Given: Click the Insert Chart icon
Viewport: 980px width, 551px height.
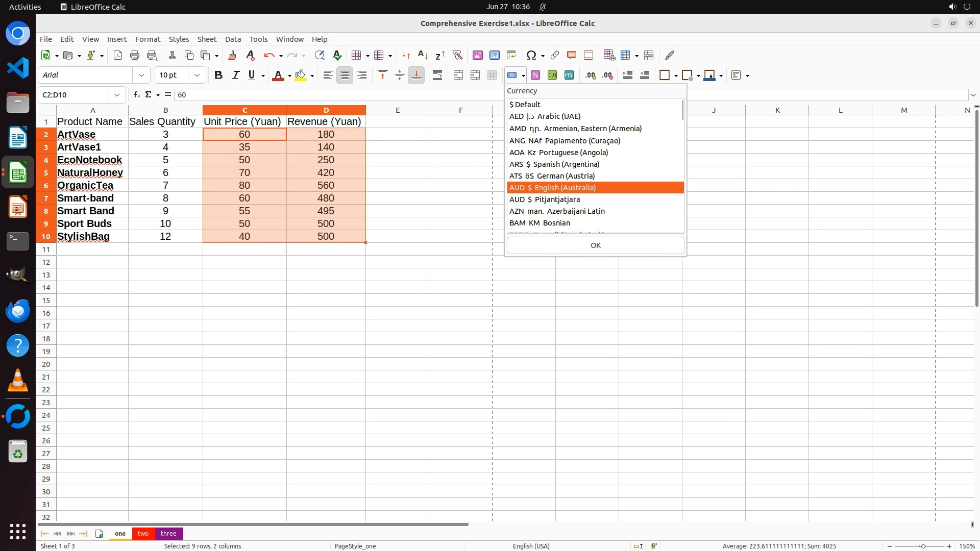Looking at the screenshot, I should click(495, 55).
